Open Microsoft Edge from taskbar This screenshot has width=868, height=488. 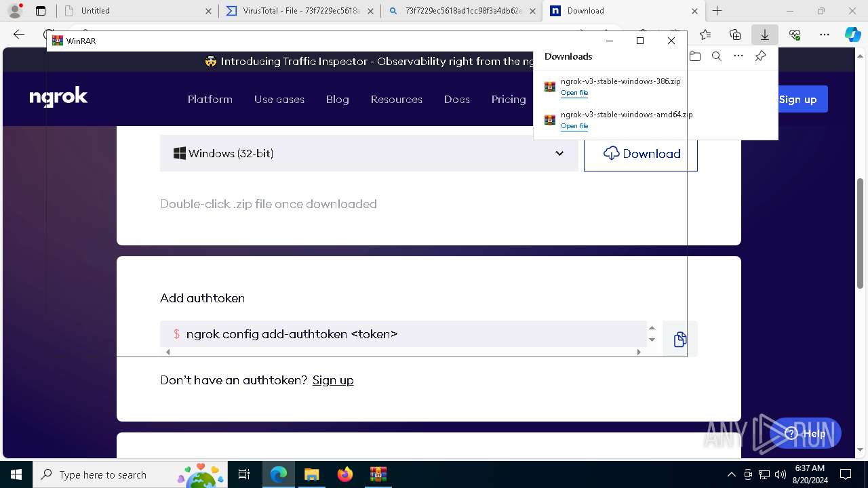279,474
